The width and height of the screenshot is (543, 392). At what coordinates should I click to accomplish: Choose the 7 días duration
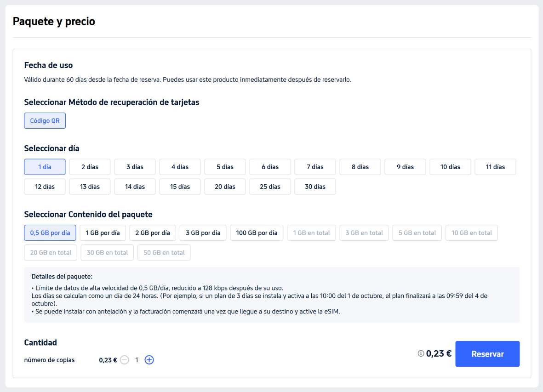coord(315,167)
